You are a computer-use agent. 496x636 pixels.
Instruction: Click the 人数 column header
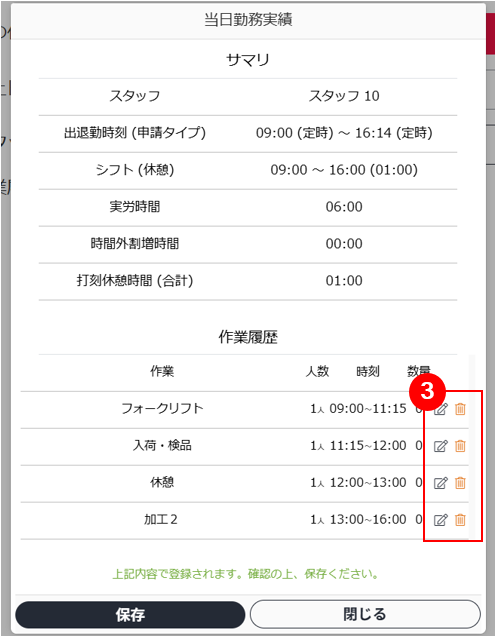pos(317,371)
